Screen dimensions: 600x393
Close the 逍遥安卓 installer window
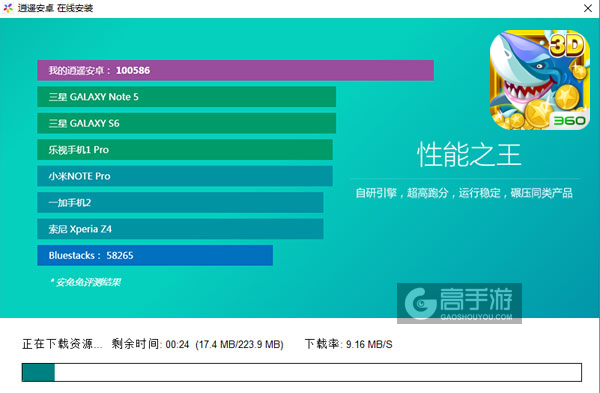click(x=588, y=8)
